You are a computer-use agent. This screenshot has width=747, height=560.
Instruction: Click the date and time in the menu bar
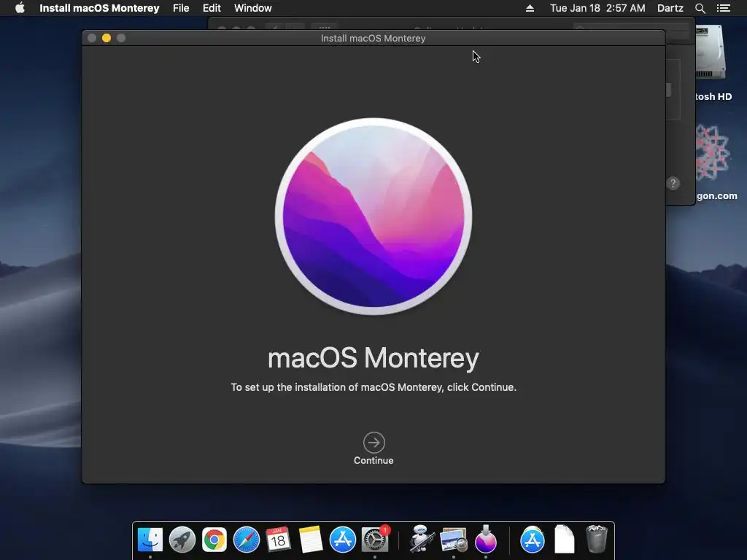pos(597,8)
